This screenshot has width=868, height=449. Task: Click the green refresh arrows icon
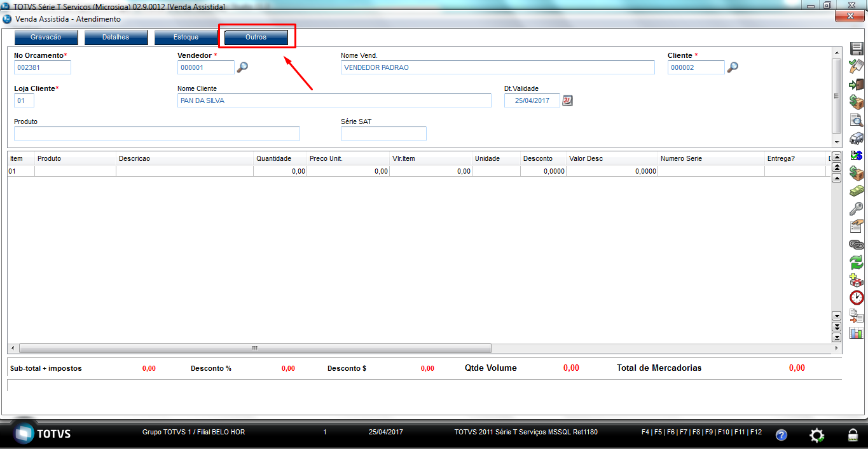pyautogui.click(x=857, y=262)
